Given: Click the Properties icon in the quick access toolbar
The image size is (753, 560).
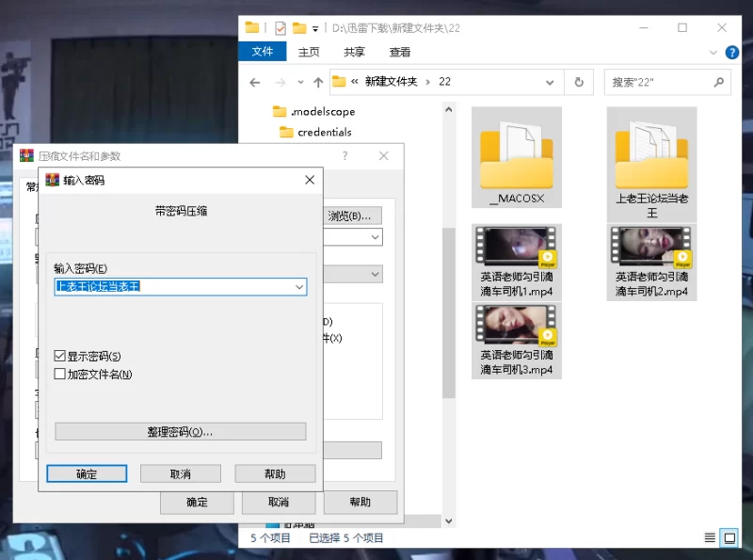Looking at the screenshot, I should pyautogui.click(x=280, y=28).
